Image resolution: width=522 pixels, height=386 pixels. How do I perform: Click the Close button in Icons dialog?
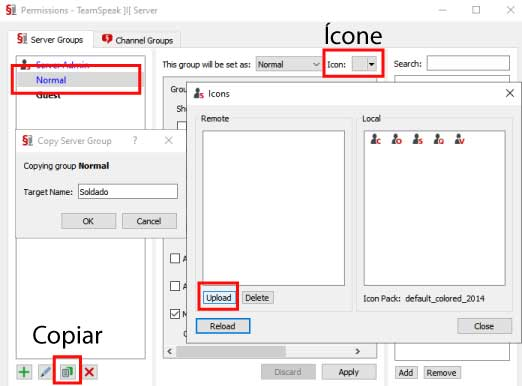pyautogui.click(x=484, y=326)
